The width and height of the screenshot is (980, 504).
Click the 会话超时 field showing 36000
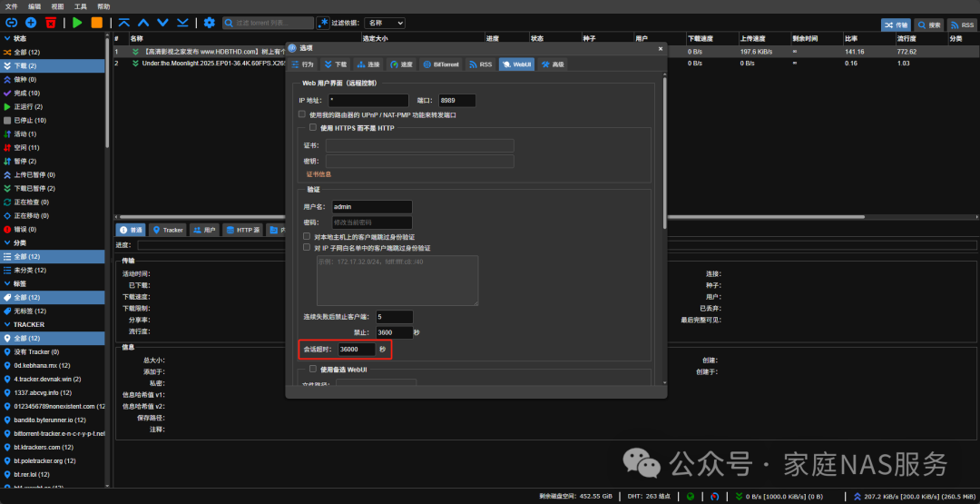357,349
